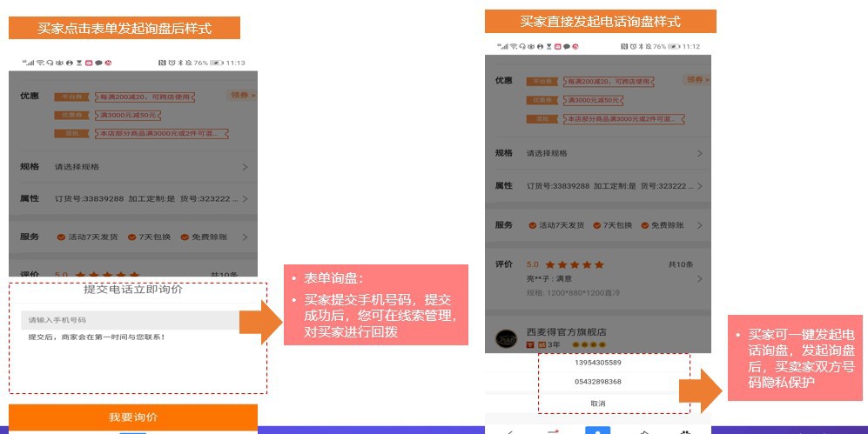Tap 7天包换 check icon in form-inquiry phone
This screenshot has width=868, height=434.
point(131,237)
